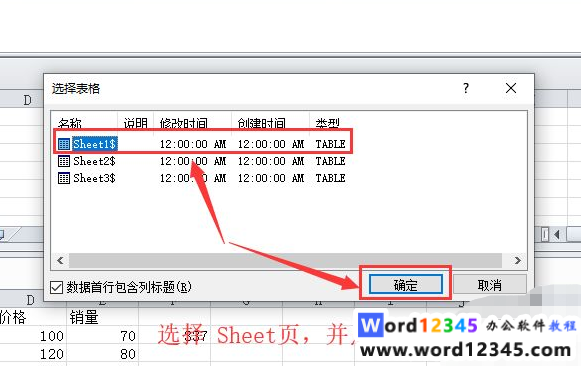The width and height of the screenshot is (581, 366).
Task: Select spreadsheet cell containing 100
Action: [33, 336]
